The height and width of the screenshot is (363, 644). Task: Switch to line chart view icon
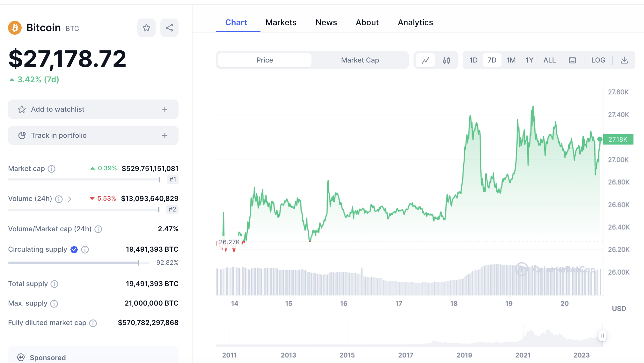coord(425,60)
